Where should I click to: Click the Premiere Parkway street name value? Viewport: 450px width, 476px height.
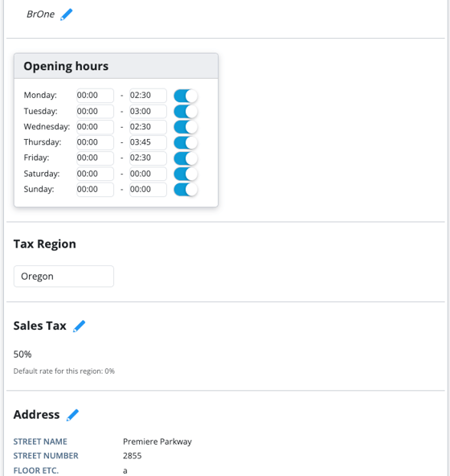[x=157, y=441]
